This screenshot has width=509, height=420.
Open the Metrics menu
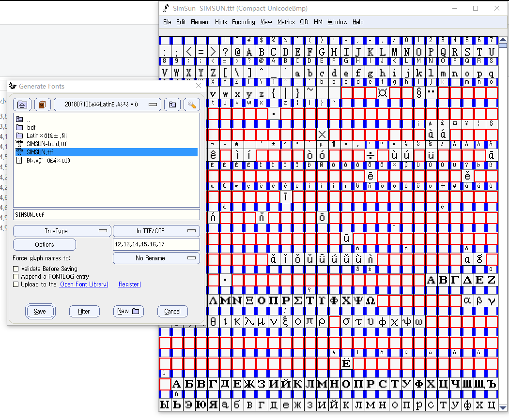coord(286,22)
